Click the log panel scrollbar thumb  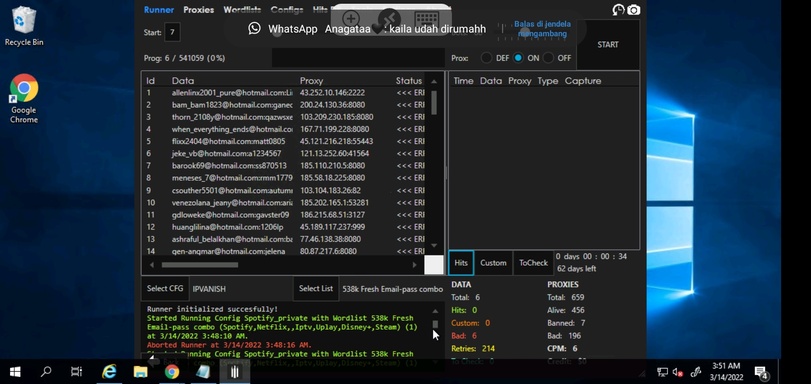point(435,324)
